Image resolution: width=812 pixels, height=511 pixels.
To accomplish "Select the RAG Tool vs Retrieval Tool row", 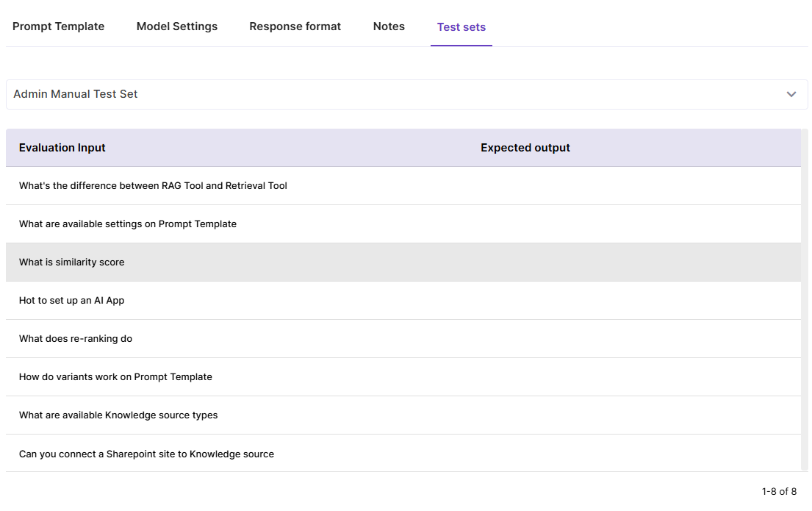I will point(153,186).
